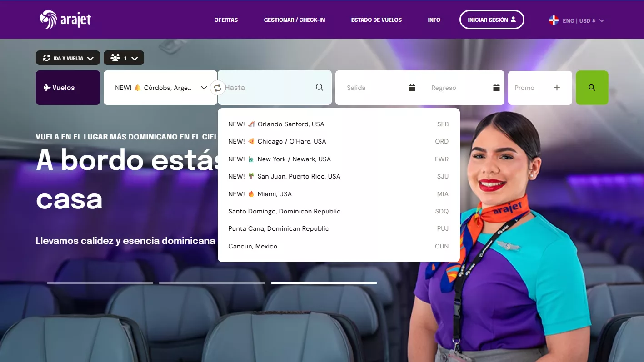Click the Dominican flag icon

pos(554,20)
